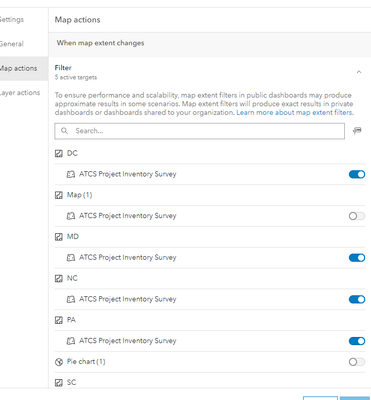Click the NC map element icon
371x400 pixels.
(59, 278)
